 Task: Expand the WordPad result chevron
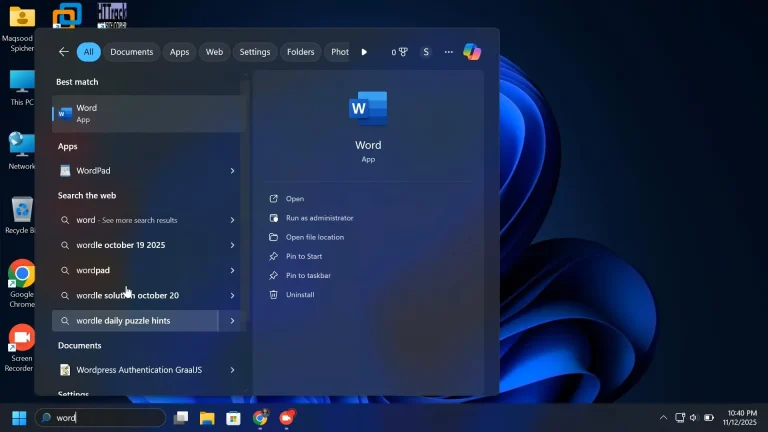click(x=232, y=171)
